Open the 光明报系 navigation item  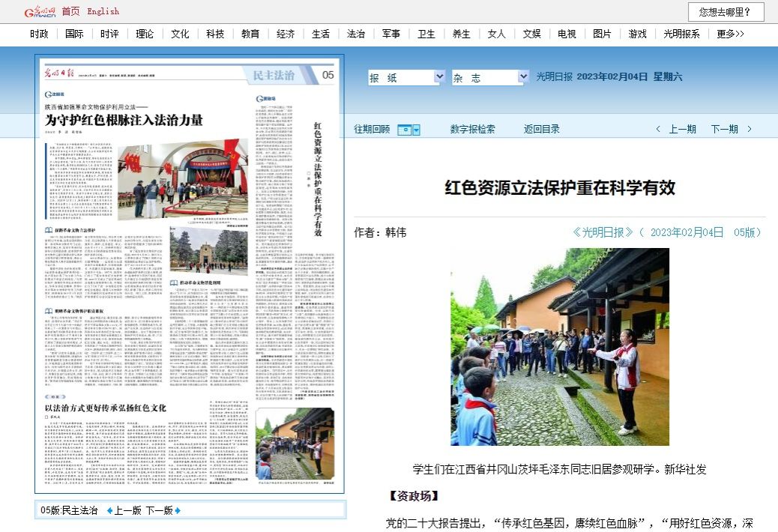(681, 34)
